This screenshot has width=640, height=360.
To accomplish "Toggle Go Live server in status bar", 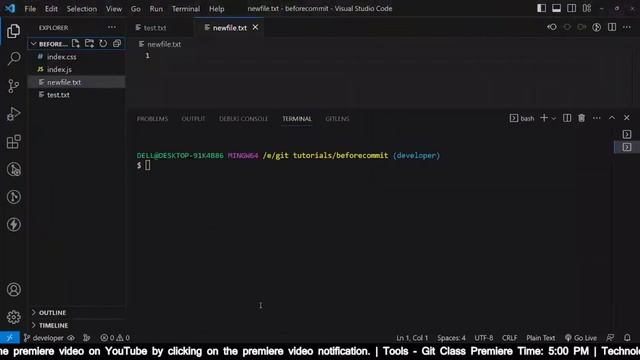I will click(x=581, y=338).
